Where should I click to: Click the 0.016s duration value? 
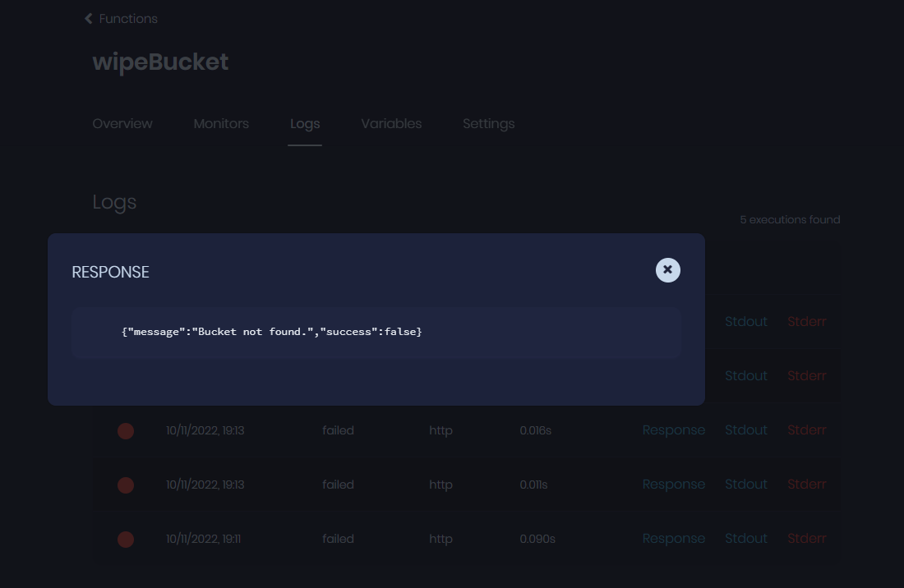(535, 430)
